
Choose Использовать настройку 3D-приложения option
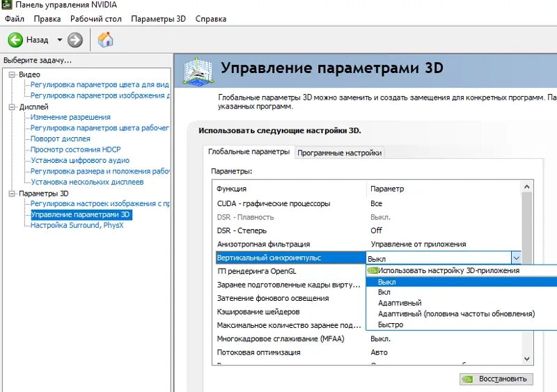tap(462, 270)
